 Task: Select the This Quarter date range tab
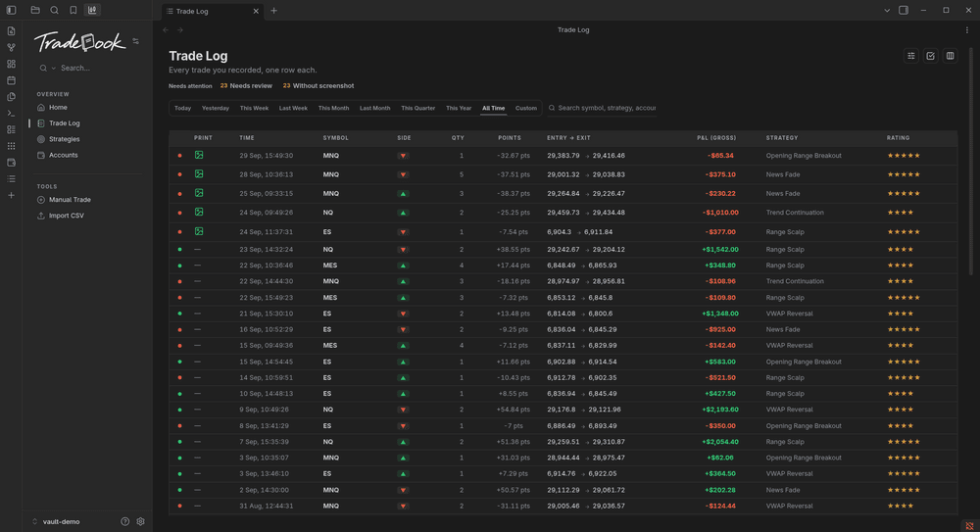coord(418,108)
